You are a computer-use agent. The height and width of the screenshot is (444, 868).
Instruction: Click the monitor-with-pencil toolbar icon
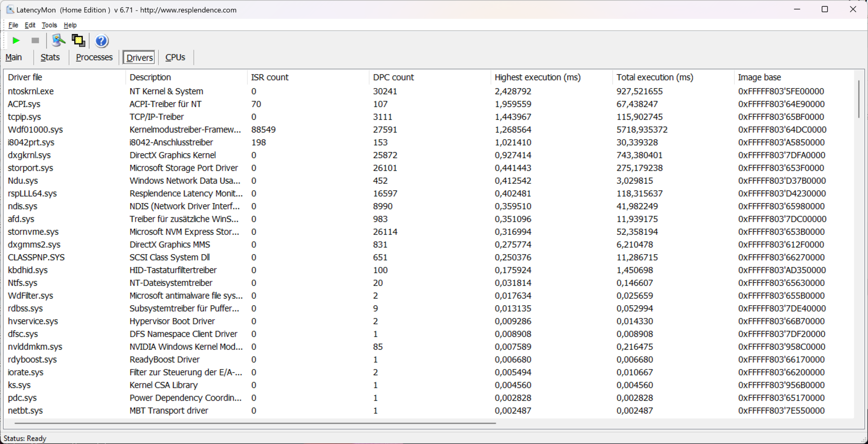point(58,41)
